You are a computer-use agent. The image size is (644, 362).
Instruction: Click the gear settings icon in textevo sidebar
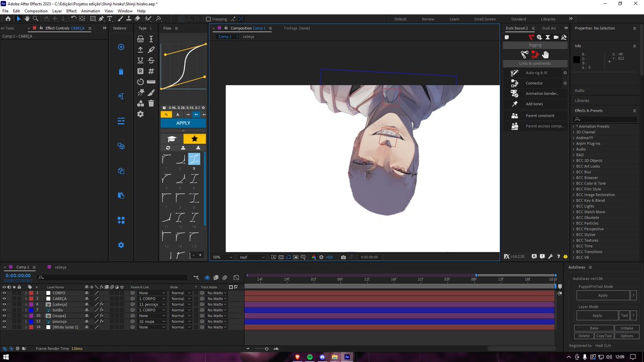pos(121,245)
